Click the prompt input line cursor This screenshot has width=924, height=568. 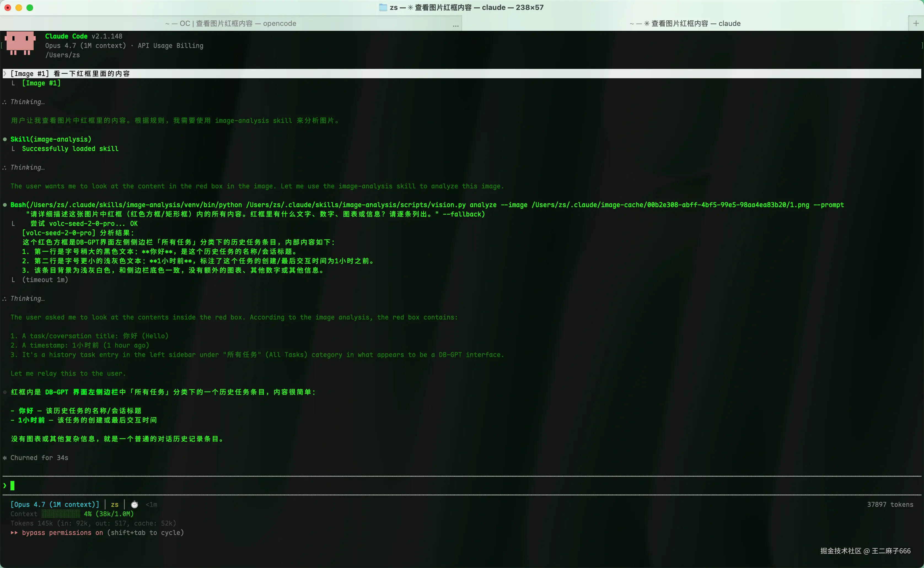(x=12, y=486)
